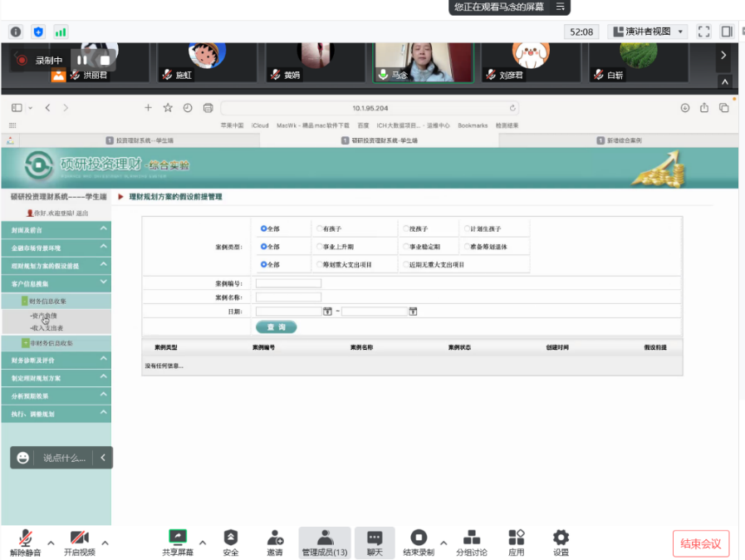Open the 收入支出表 sidebar item
Screen dimensions: 745x560
47,328
